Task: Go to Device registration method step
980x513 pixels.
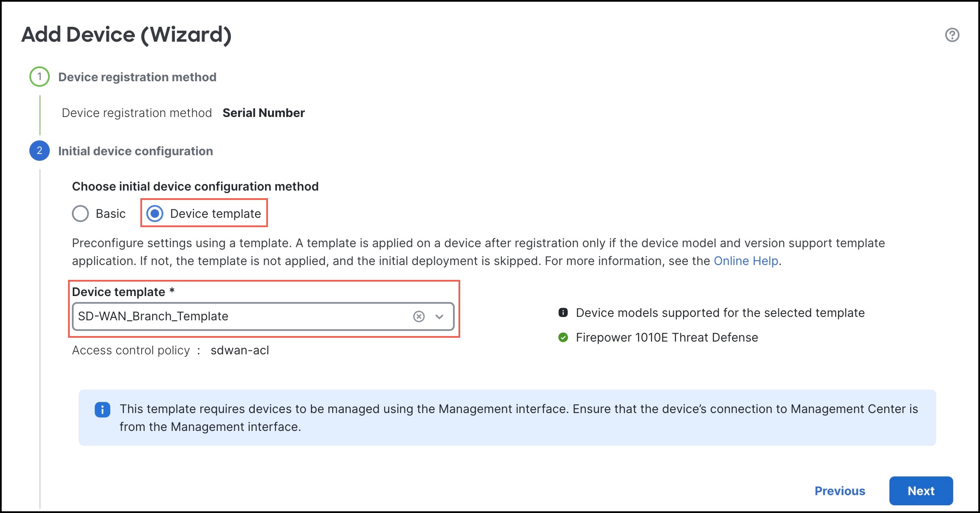Action: (x=137, y=77)
